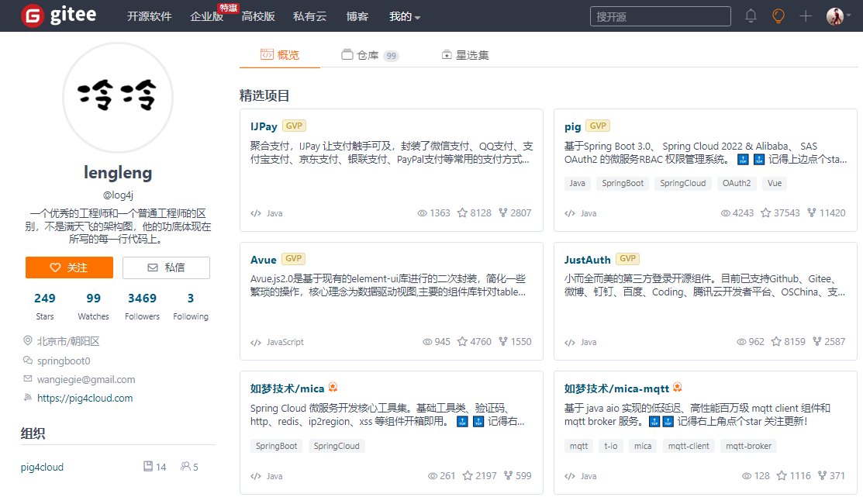Click the RSS icon beside pig4cloud link
Image resolution: width=863 pixels, height=504 pixels.
point(27,397)
